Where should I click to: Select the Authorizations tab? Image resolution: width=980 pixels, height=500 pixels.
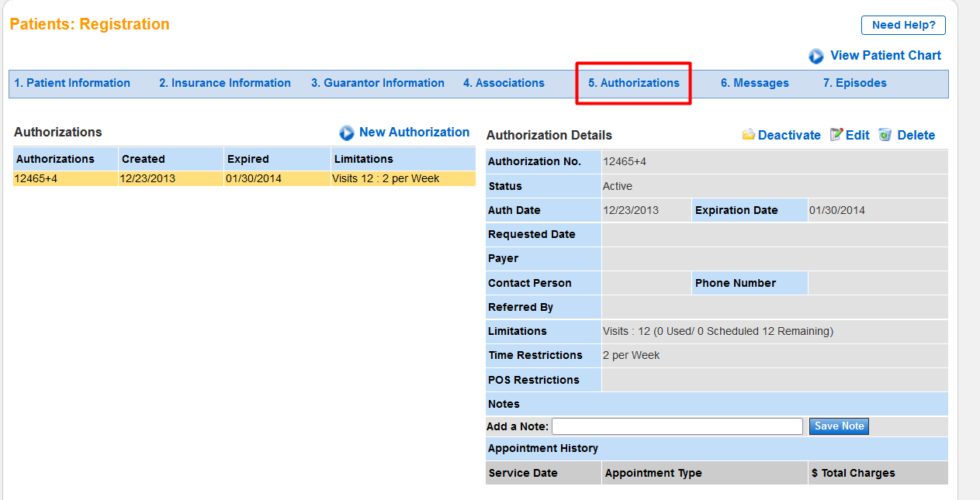(x=633, y=83)
